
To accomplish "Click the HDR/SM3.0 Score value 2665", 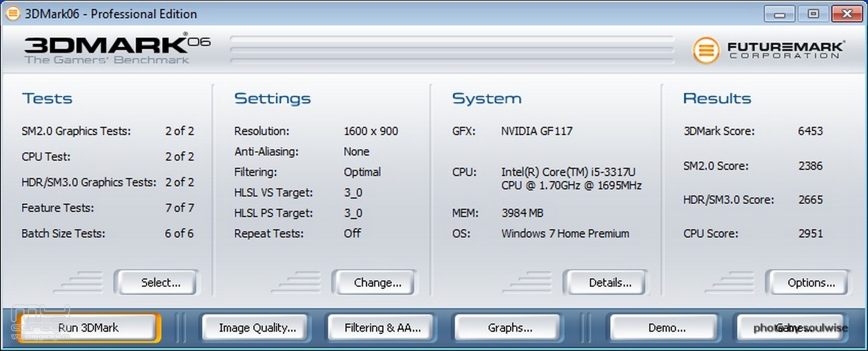I will (x=810, y=200).
